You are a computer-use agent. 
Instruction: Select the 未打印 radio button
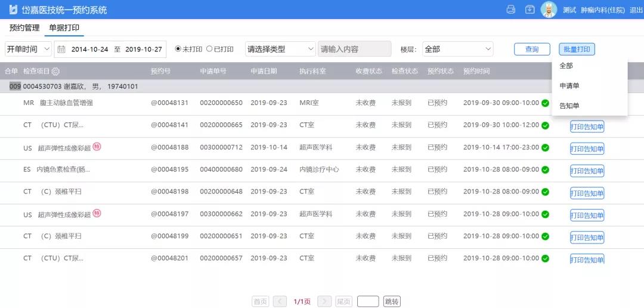point(178,49)
